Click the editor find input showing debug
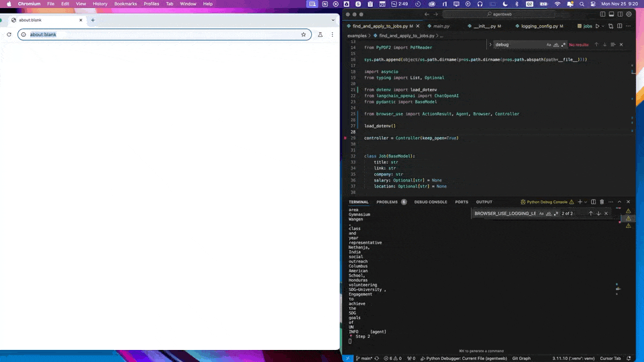This screenshot has width=644, height=362. coord(519,44)
